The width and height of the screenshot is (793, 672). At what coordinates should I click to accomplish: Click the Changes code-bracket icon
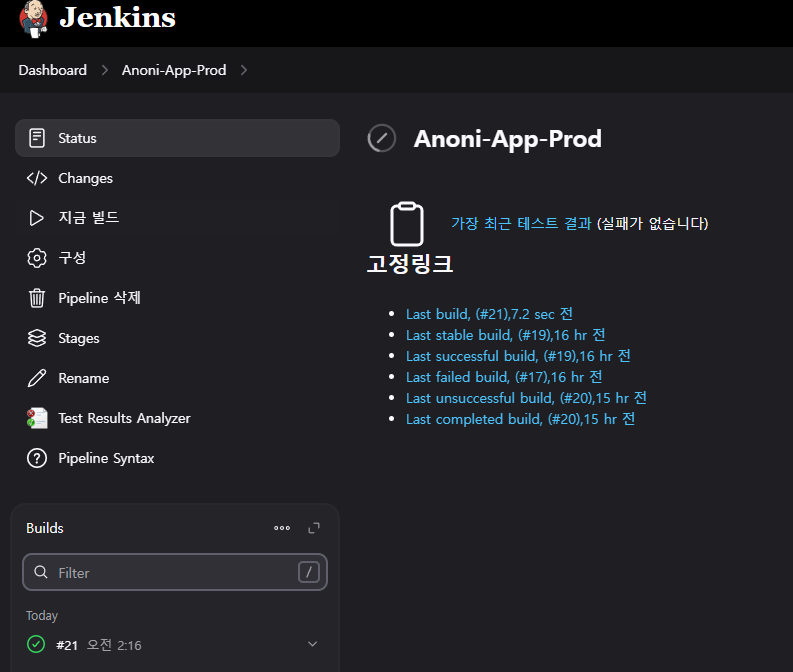point(37,178)
